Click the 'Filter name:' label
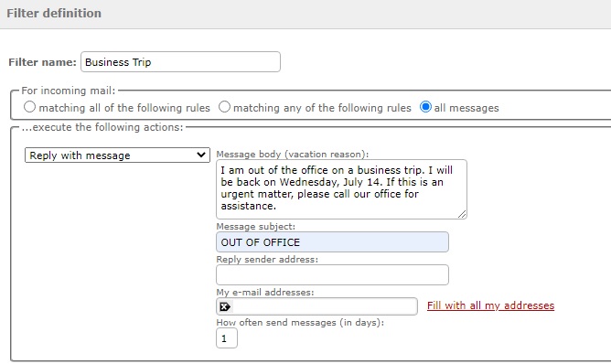 tap(42, 62)
